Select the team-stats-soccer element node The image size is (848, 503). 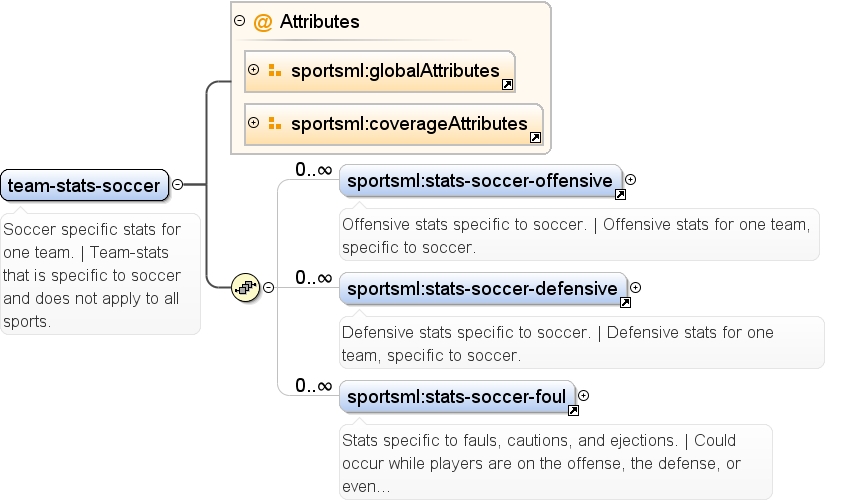84,185
